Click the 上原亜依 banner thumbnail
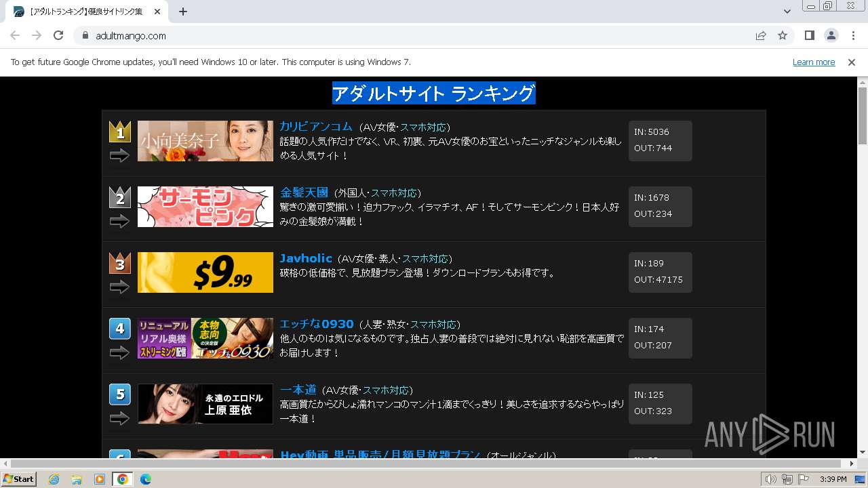Image resolution: width=868 pixels, height=488 pixels. tap(205, 404)
